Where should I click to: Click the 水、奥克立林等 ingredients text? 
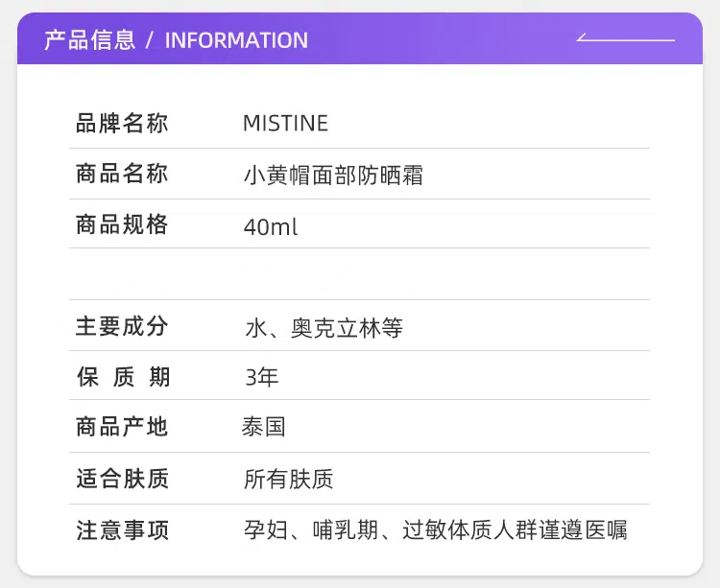coord(324,328)
